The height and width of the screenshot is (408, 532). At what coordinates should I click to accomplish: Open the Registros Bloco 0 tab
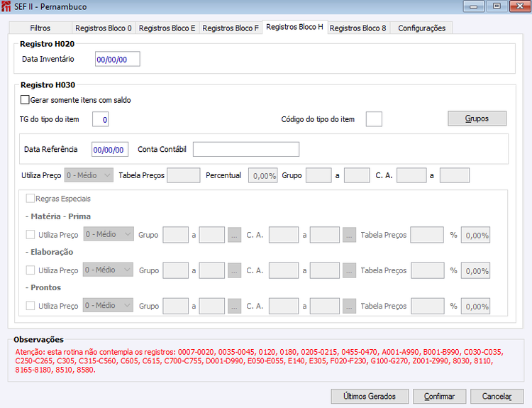104,28
